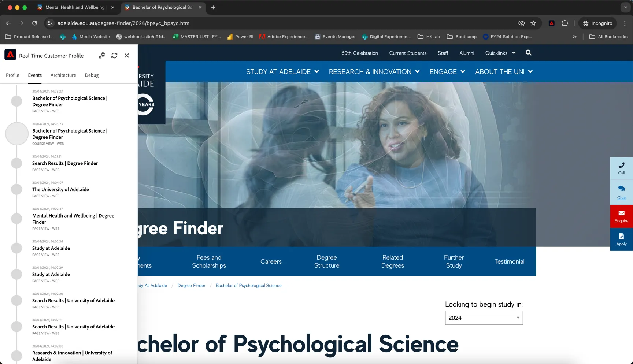The image size is (633, 364).
Task: Open the browser Extensions puzzle icon
Action: coord(565,23)
